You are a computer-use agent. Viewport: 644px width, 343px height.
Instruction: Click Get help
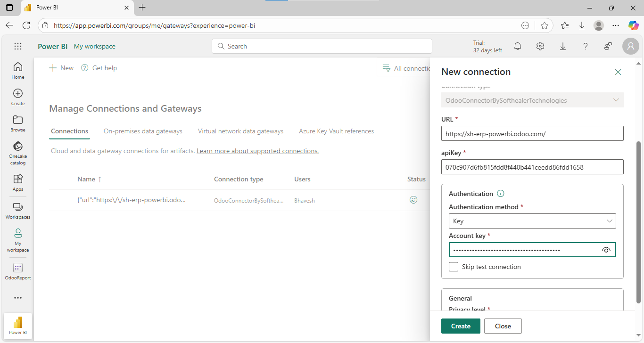99,68
